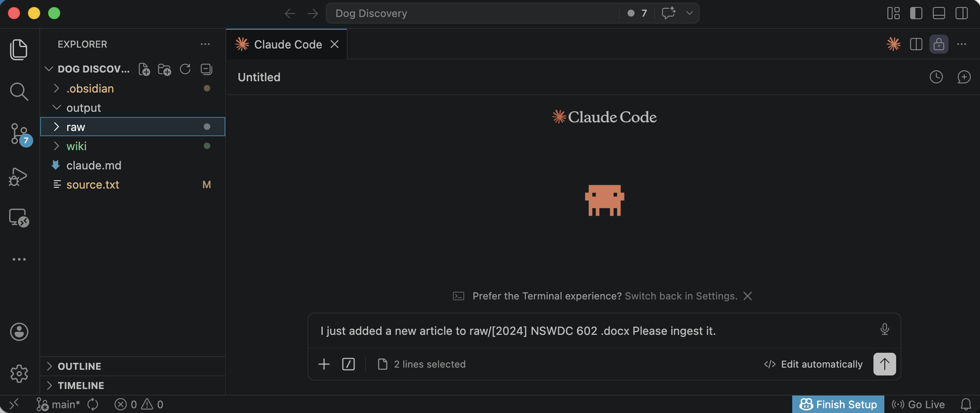Expand the TIMELINE section
This screenshot has height=413, width=980.
[x=133, y=385]
